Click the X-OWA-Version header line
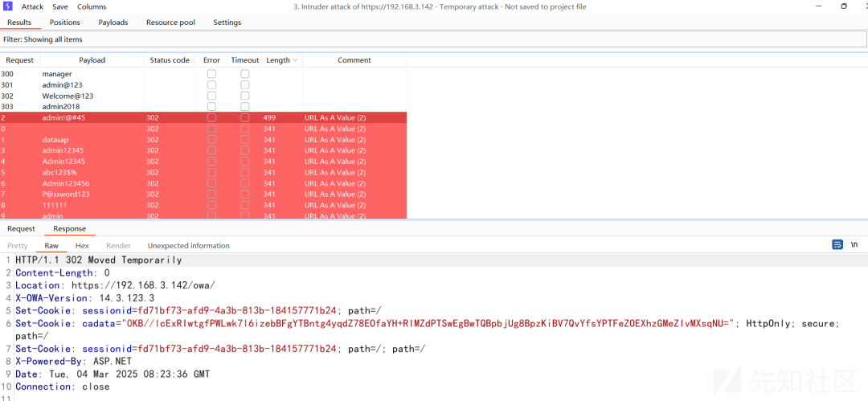Screen dimensions: 868x401 [x=84, y=298]
